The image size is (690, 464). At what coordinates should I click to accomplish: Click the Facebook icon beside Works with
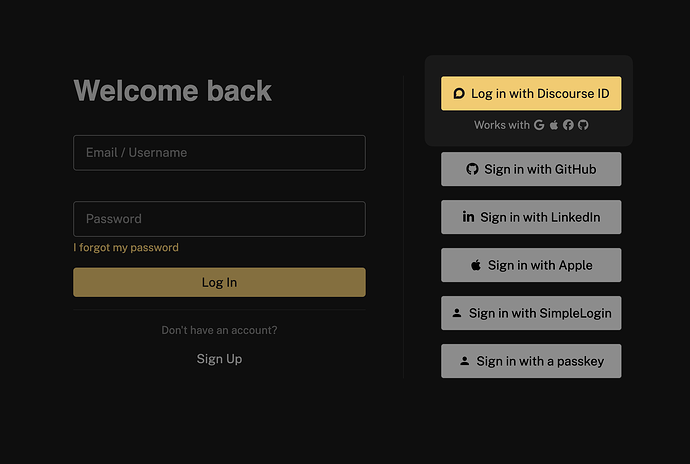568,125
